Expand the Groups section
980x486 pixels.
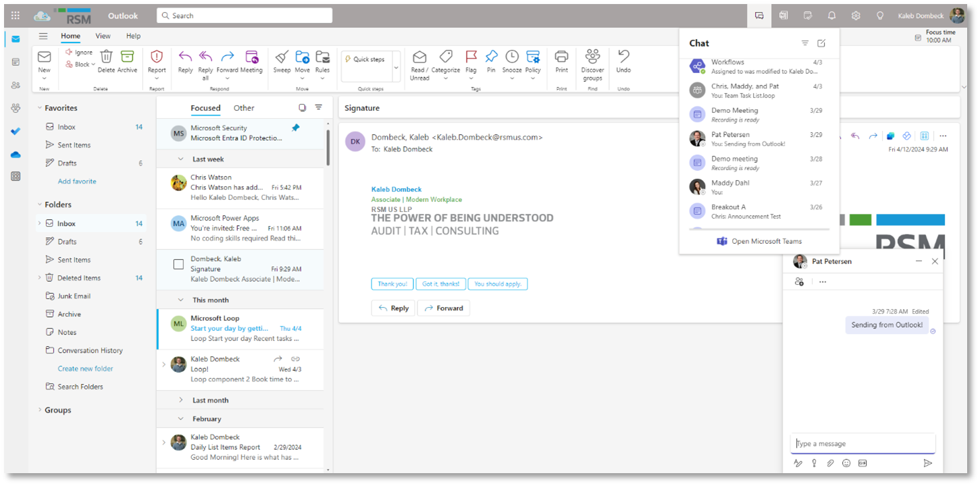(x=40, y=410)
